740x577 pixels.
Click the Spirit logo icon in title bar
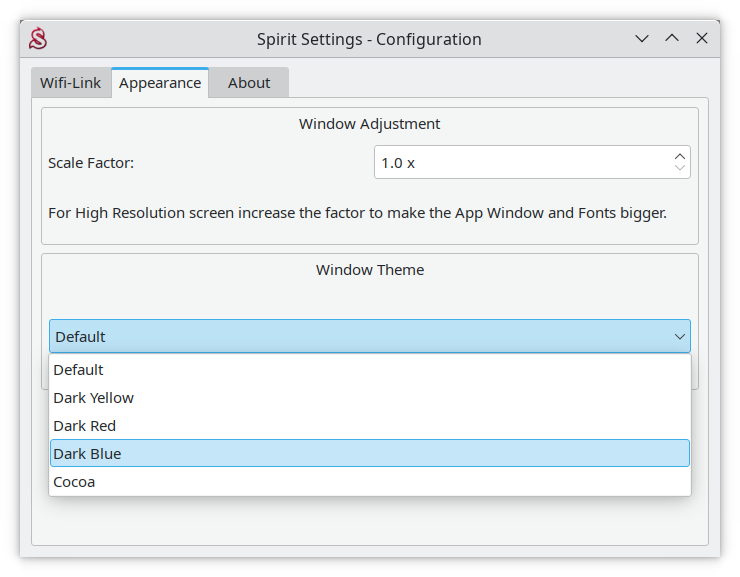coord(38,39)
